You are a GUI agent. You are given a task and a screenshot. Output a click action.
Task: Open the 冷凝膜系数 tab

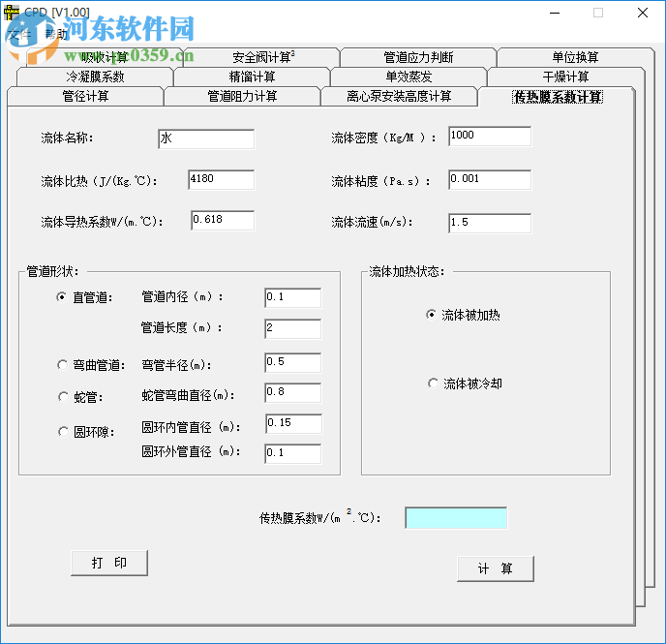(95, 77)
